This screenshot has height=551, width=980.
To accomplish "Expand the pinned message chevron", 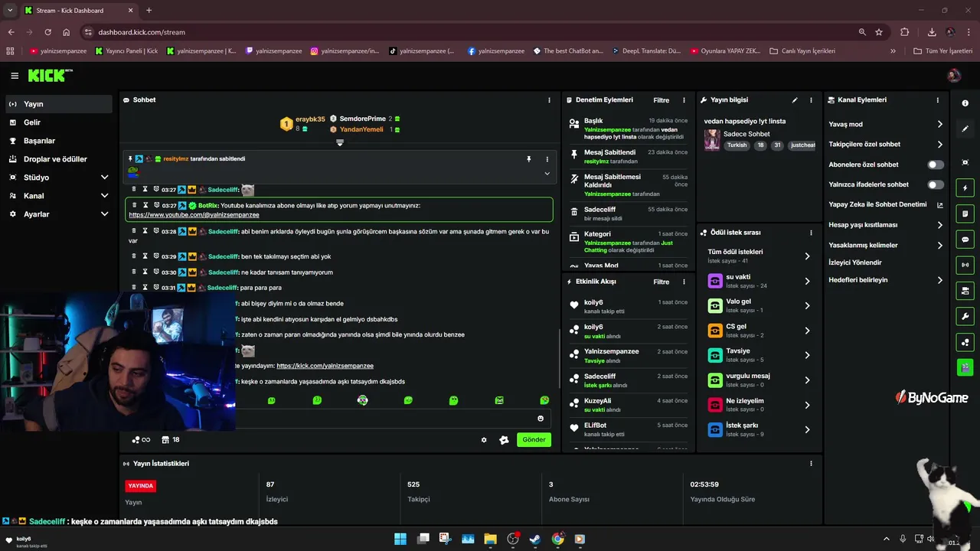I will [x=547, y=174].
